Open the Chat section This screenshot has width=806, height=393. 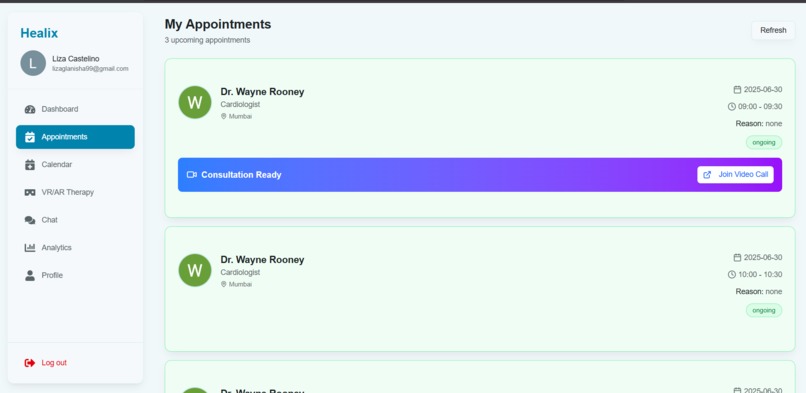click(x=75, y=220)
